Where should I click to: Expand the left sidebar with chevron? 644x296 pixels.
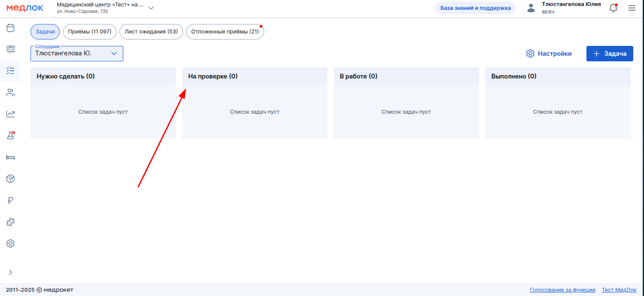pyautogui.click(x=10, y=272)
